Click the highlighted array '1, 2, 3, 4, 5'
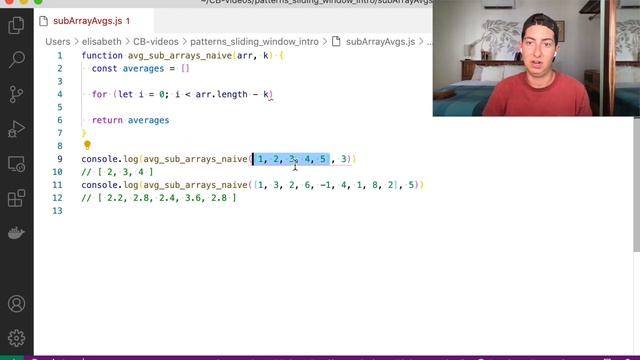The height and width of the screenshot is (360, 640). click(x=291, y=159)
